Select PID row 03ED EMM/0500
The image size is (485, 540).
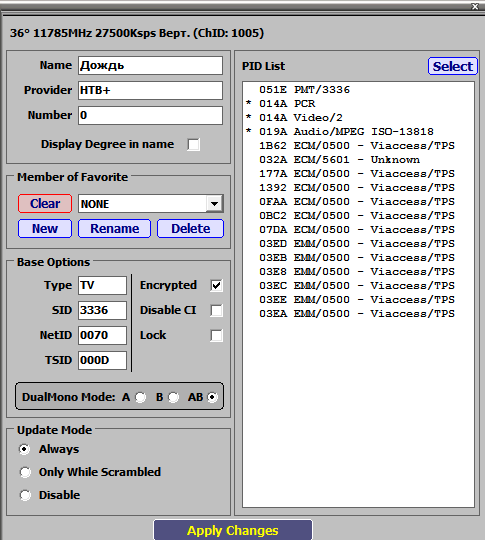tap(358, 243)
